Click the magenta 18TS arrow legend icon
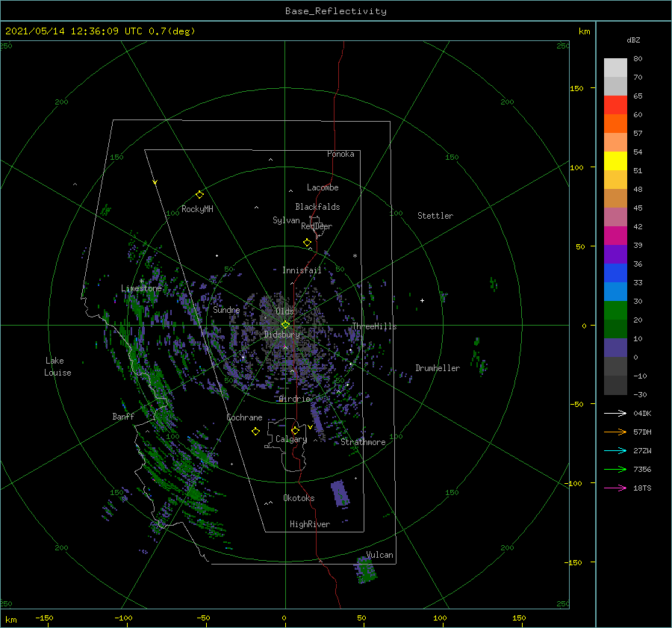 click(615, 488)
